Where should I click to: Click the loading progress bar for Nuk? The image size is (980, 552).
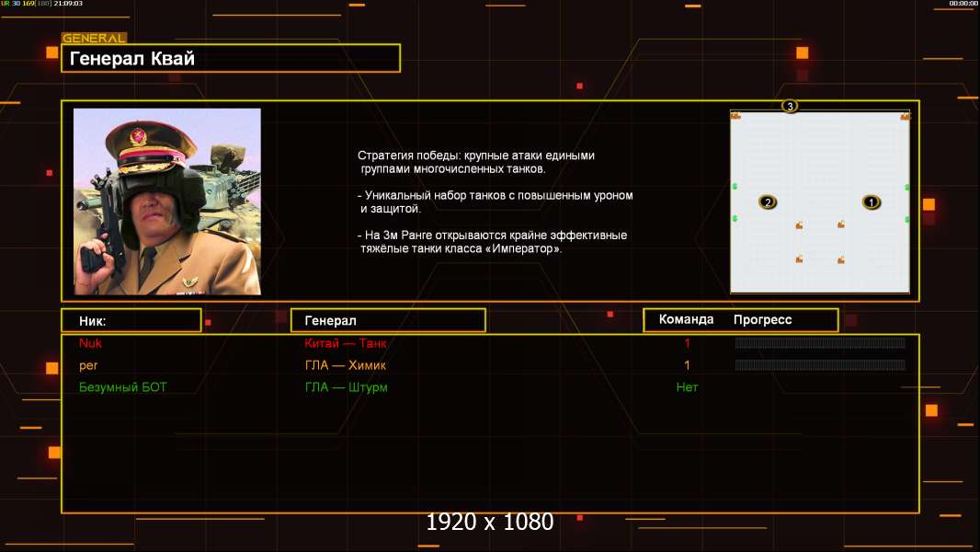pyautogui.click(x=820, y=342)
